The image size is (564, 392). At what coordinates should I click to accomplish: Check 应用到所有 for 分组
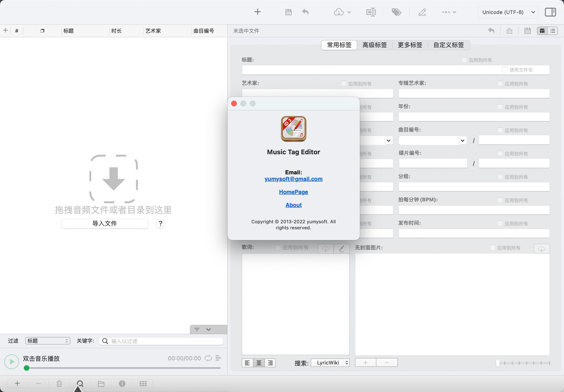point(500,177)
